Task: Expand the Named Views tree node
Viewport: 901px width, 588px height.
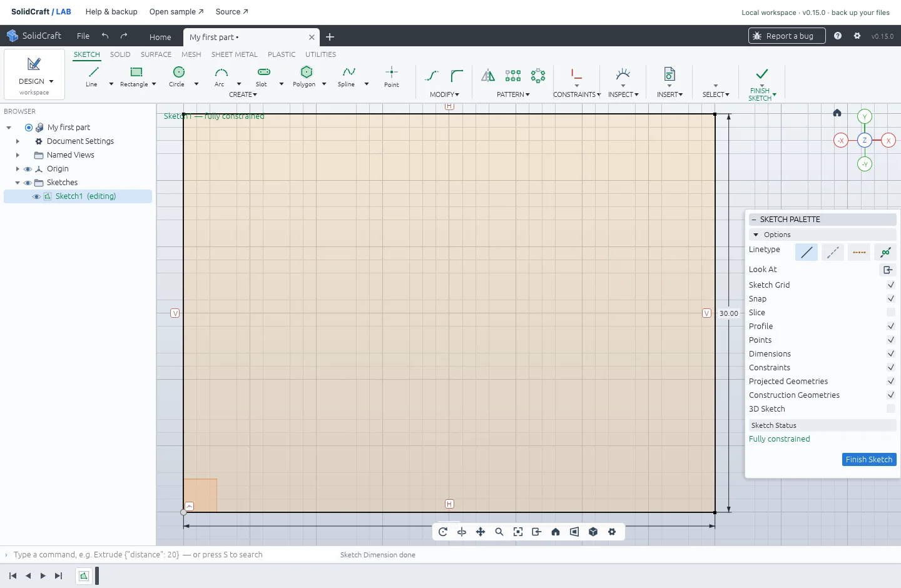Action: click(x=18, y=155)
